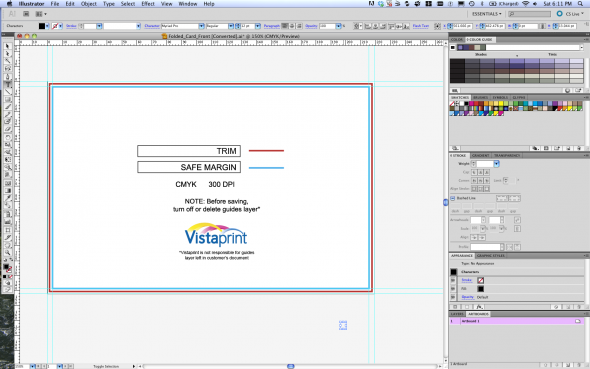The image size is (590, 369).
Task: Click Fill color box in Tools panel
Action: click(x=6, y=266)
